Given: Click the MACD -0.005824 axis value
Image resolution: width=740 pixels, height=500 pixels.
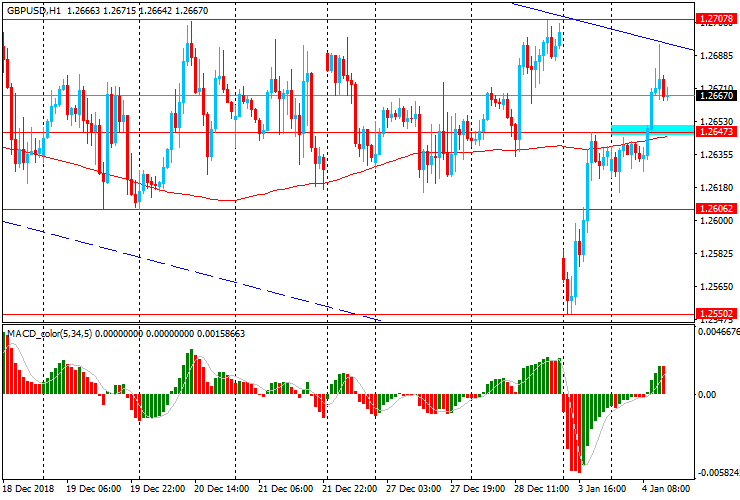Looking at the screenshot, I should pos(716,471).
